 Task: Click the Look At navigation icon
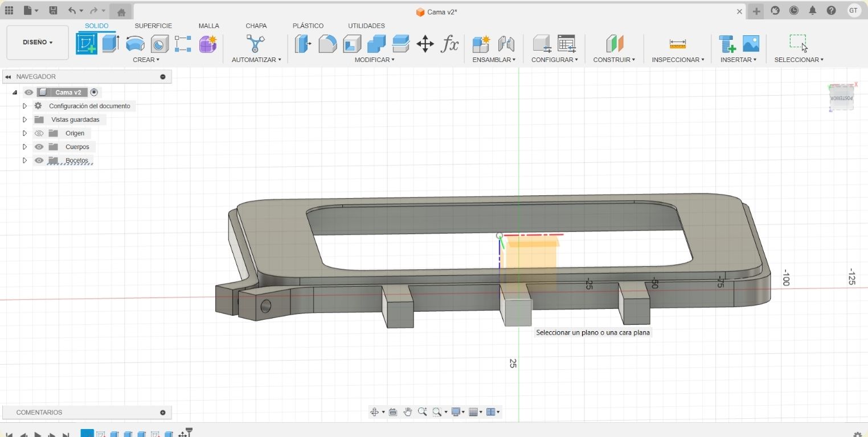point(393,412)
